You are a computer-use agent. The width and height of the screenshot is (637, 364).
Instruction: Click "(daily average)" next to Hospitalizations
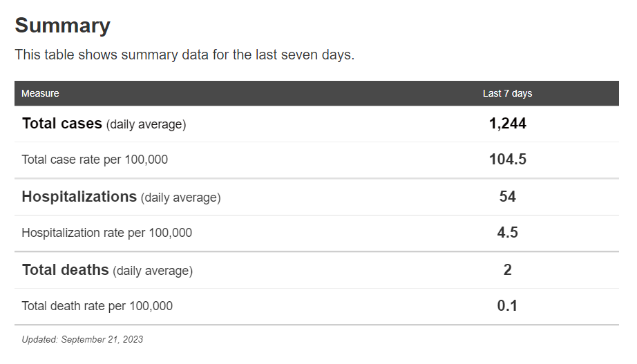[x=180, y=198]
